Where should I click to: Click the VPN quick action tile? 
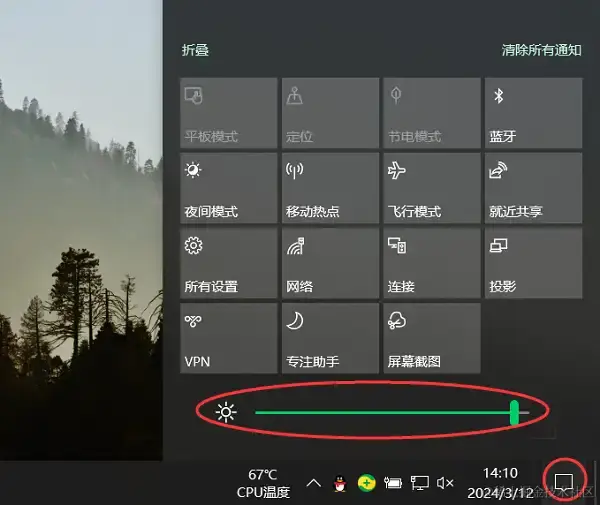tap(228, 338)
